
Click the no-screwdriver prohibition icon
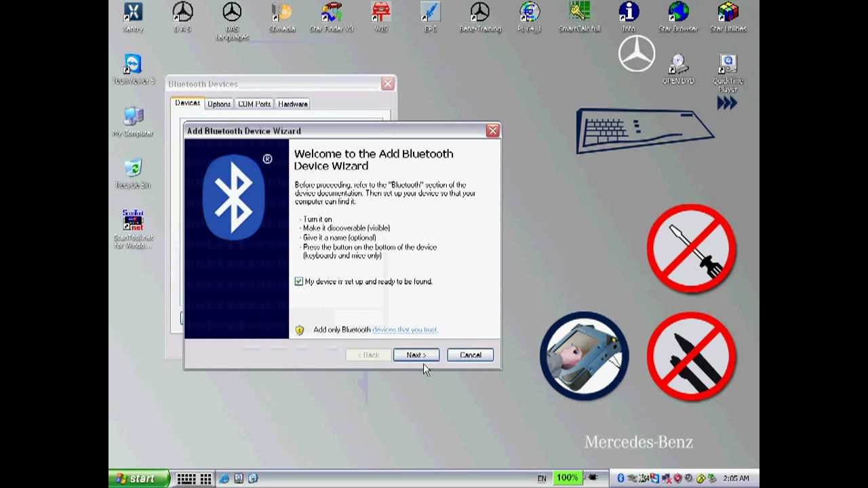pos(691,249)
